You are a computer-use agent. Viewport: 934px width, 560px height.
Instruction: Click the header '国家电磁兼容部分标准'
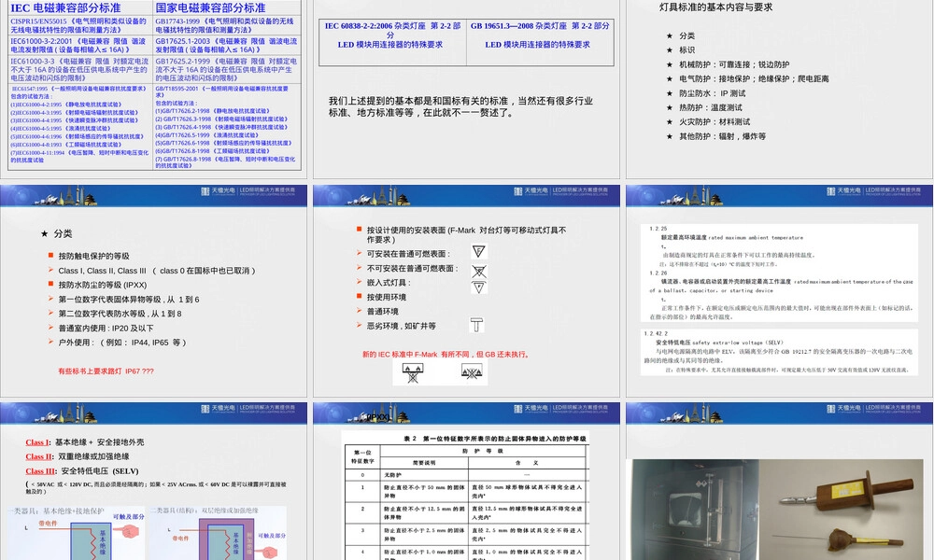point(210,7)
